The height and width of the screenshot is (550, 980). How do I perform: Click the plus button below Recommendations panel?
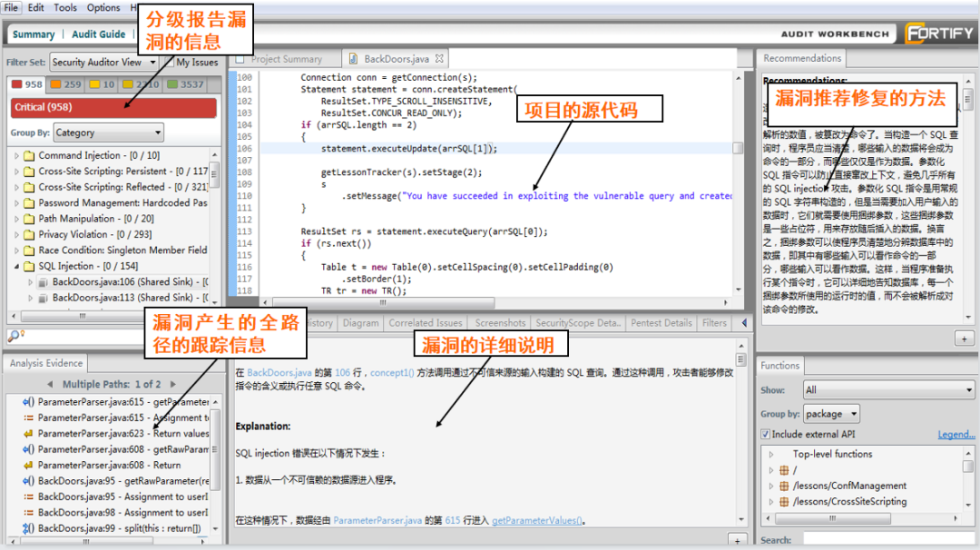coord(964,338)
